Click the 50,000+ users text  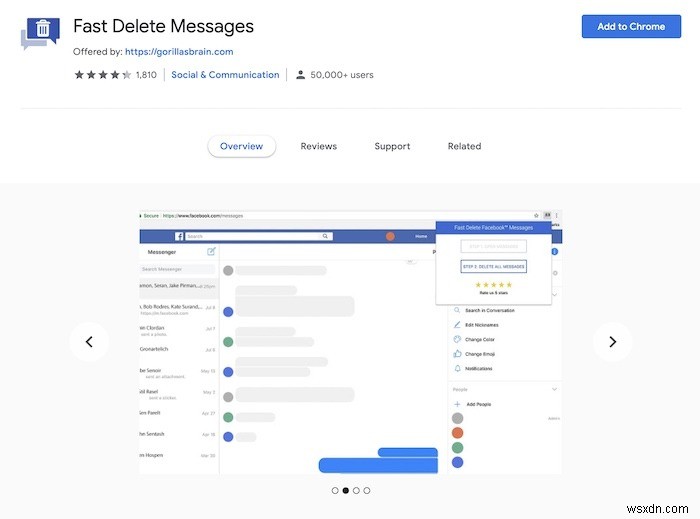pos(342,75)
